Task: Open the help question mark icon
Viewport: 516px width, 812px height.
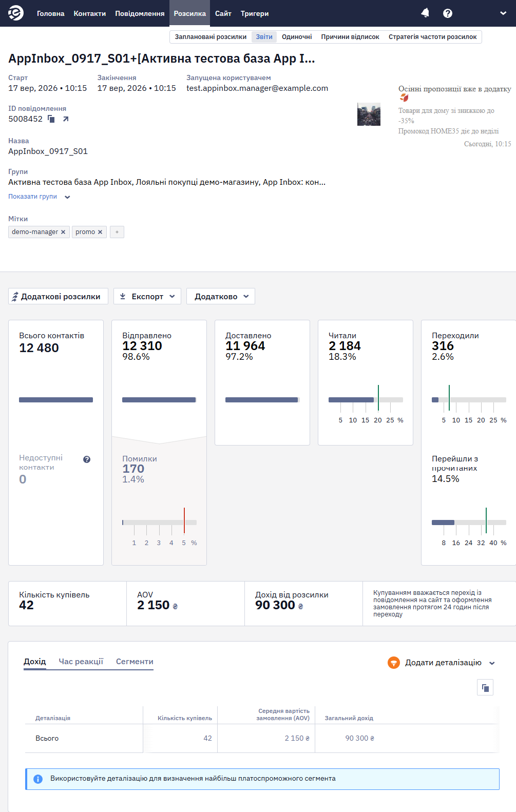Action: tap(448, 13)
